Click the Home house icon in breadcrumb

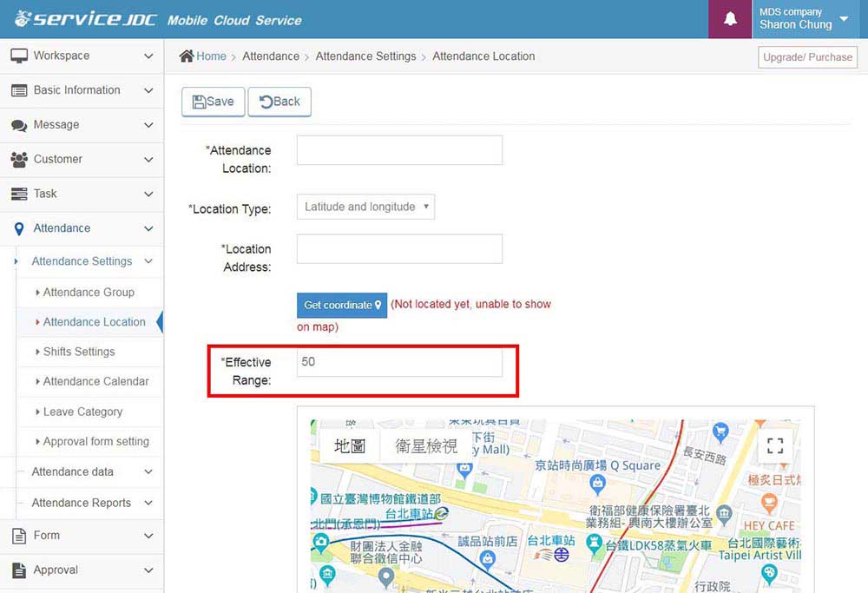(187, 56)
